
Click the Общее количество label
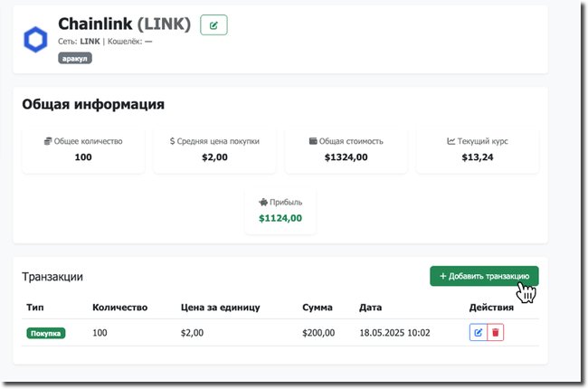88,141
